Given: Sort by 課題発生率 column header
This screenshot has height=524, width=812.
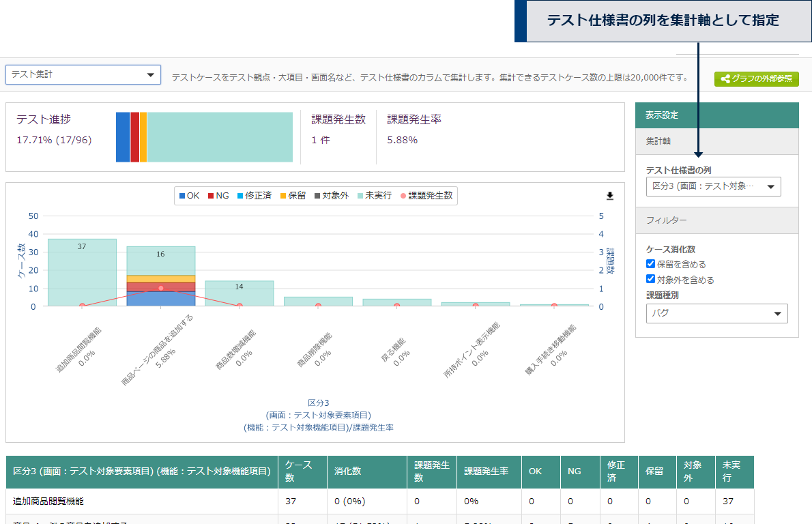Looking at the screenshot, I should point(489,471).
